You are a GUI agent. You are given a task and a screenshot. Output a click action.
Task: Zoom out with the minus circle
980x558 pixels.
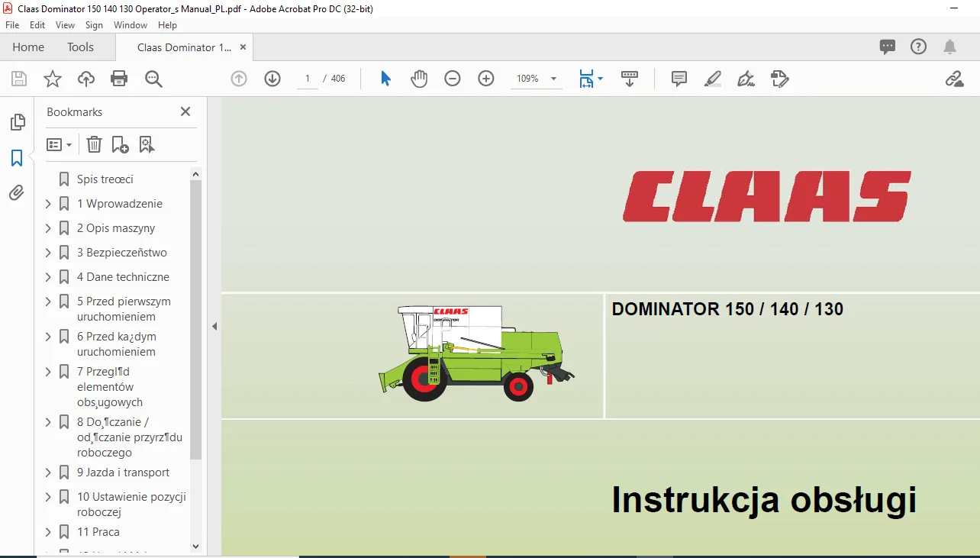click(453, 79)
